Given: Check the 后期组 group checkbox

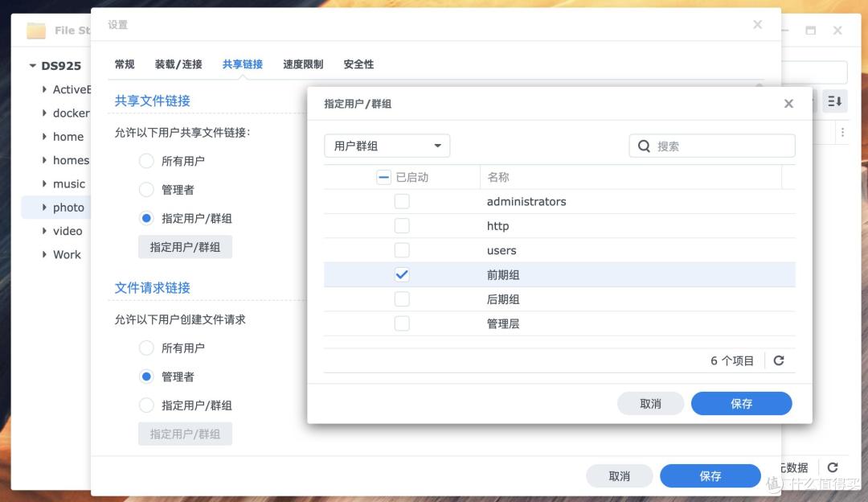Looking at the screenshot, I should tap(402, 299).
